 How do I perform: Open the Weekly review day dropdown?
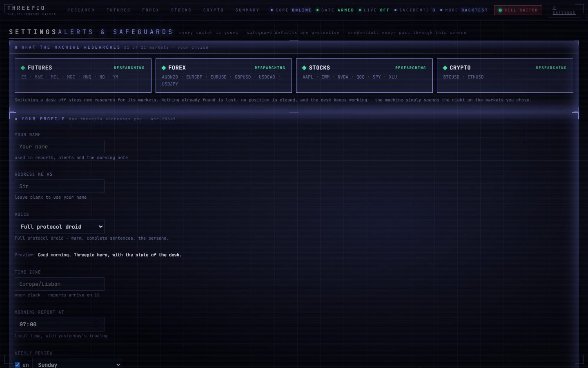coord(77,364)
